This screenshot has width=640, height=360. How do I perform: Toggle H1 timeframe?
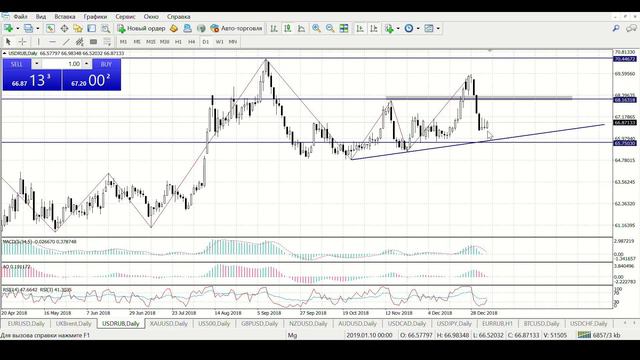click(x=178, y=42)
